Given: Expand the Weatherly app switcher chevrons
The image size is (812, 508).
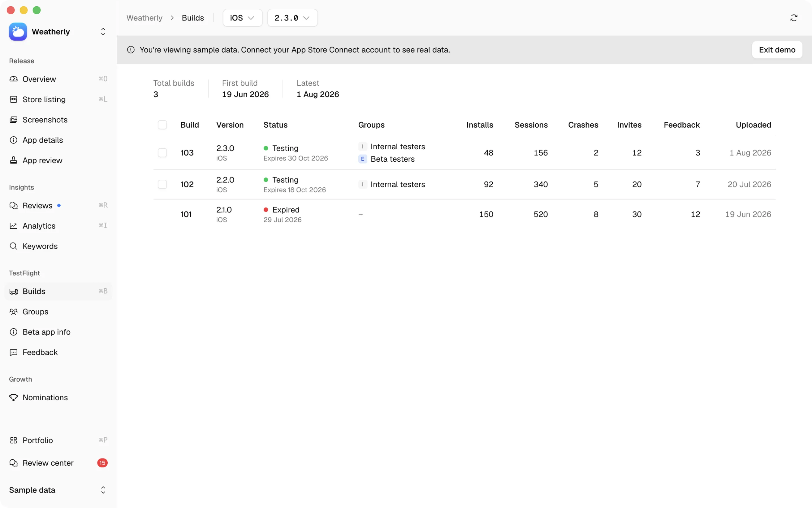Looking at the screenshot, I should tap(103, 32).
